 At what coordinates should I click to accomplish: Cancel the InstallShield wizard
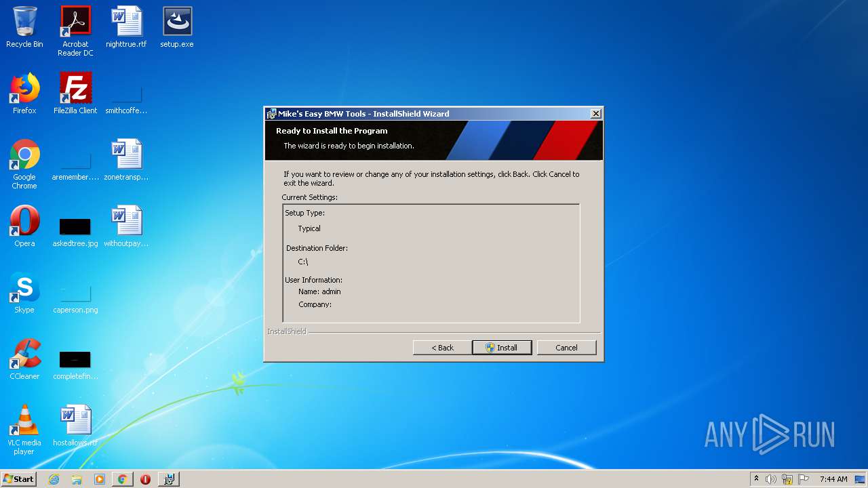coord(566,348)
